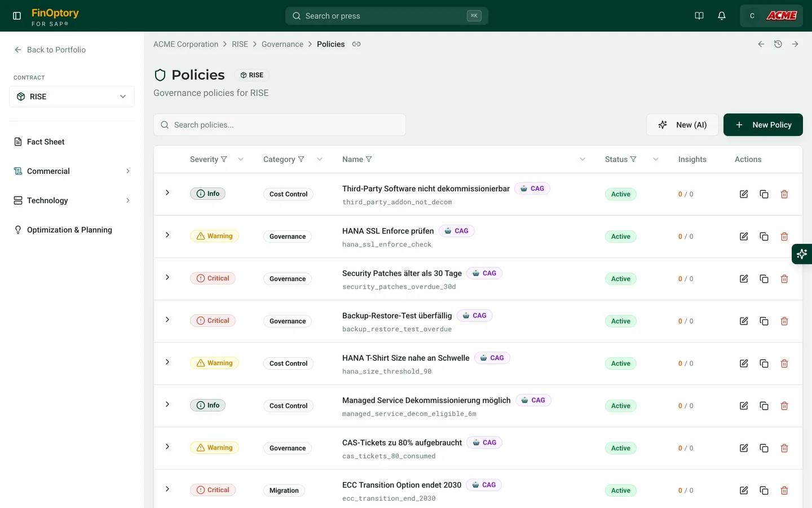Open the Category column dropdown arrow
Screen dimensions: 812x508
pos(320,159)
